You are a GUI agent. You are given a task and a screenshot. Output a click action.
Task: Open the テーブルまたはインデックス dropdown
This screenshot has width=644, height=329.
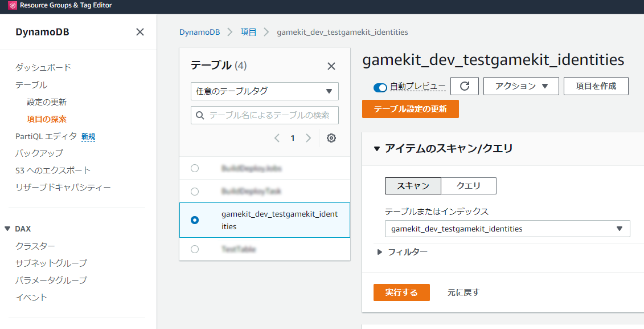coord(507,229)
